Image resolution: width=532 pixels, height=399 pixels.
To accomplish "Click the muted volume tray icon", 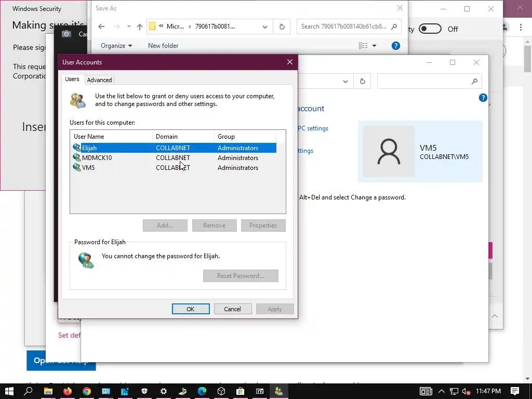I will [466, 392].
